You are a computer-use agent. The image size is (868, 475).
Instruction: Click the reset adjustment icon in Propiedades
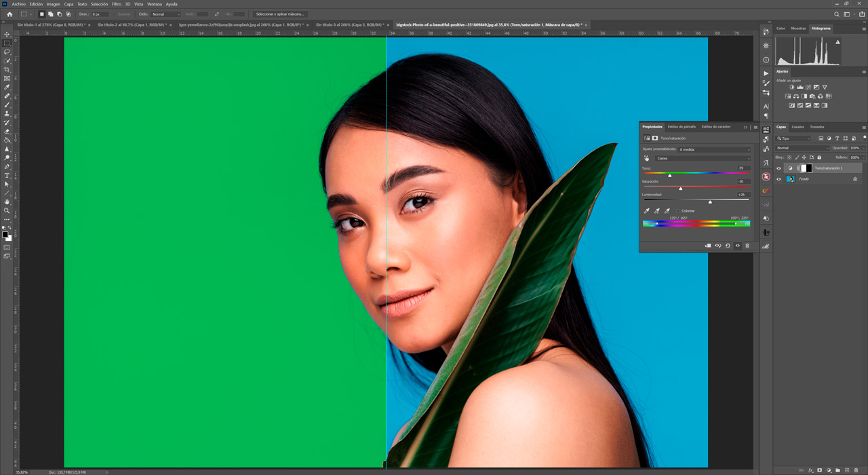pyautogui.click(x=728, y=246)
